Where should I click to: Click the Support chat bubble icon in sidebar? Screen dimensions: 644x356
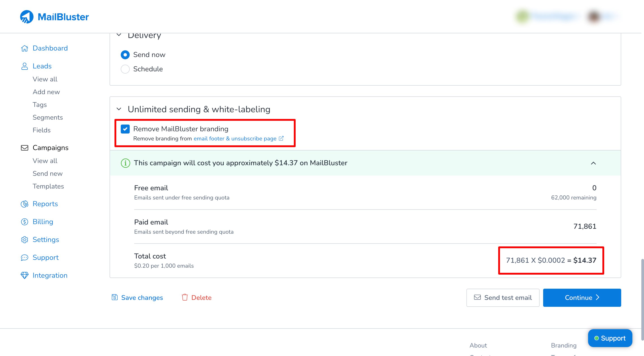point(25,258)
